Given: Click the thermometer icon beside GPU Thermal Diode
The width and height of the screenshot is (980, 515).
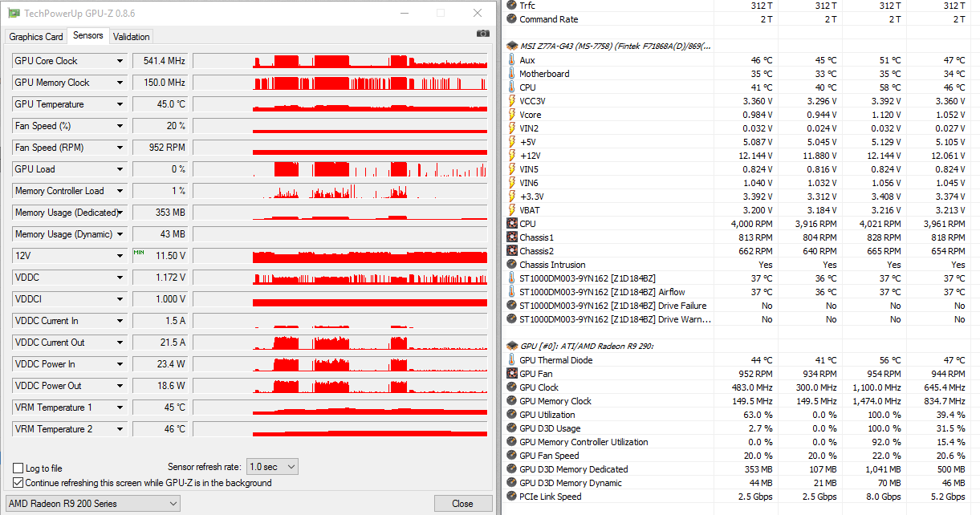Looking at the screenshot, I should (512, 360).
